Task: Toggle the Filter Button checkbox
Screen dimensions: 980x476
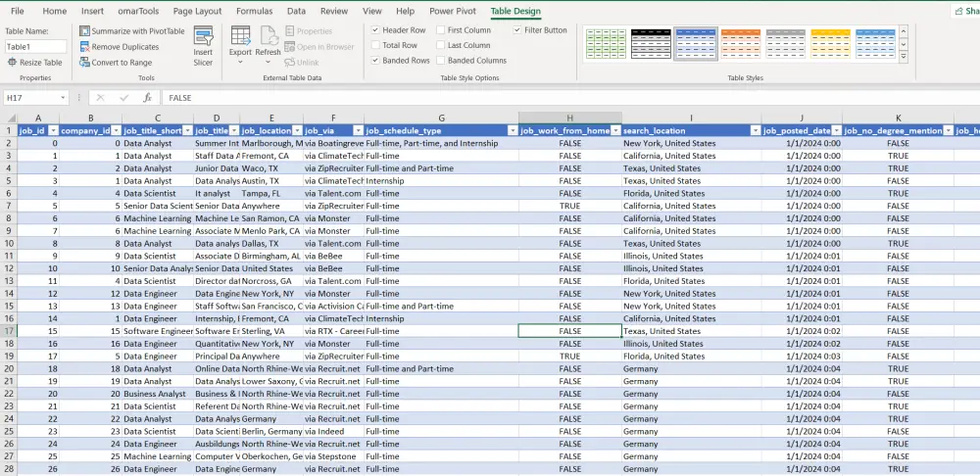Action: (x=517, y=30)
